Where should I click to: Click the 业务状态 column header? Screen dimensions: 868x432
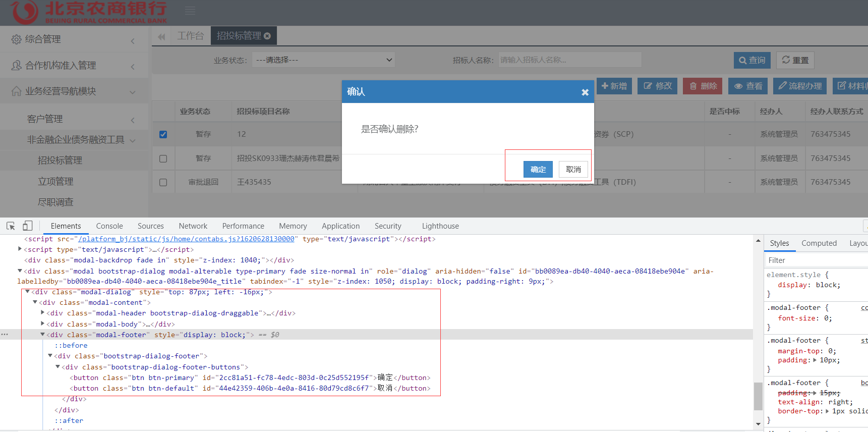coord(195,112)
